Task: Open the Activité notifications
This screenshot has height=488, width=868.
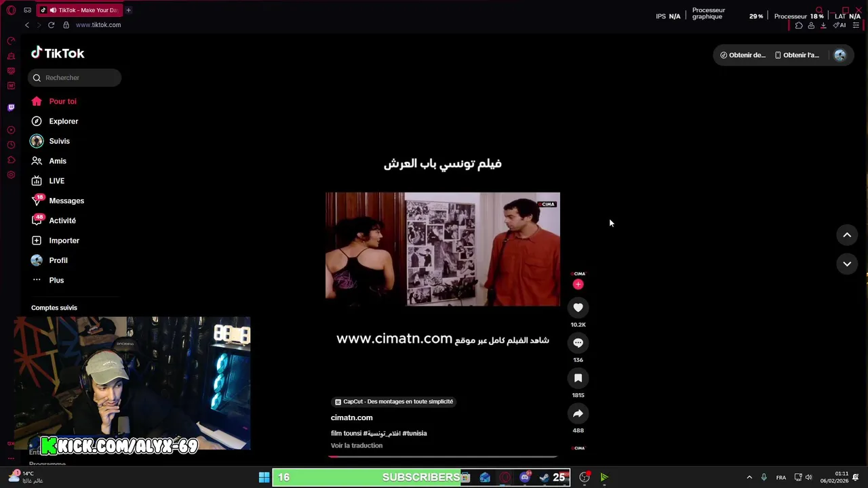Action: click(x=54, y=221)
